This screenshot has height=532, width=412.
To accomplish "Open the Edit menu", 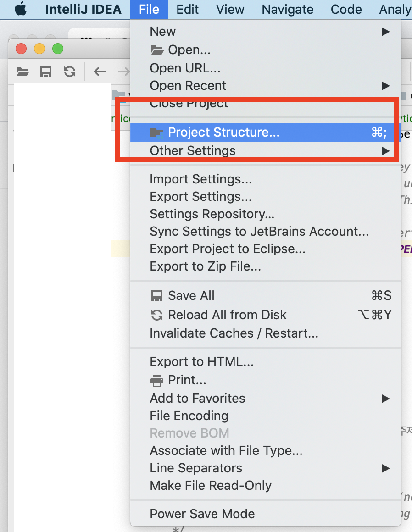I will 187,10.
